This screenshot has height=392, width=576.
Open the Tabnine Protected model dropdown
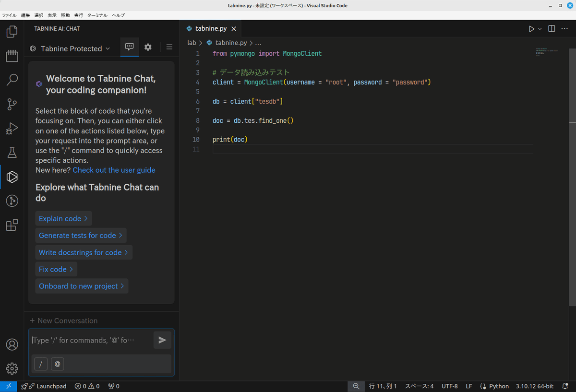[70, 48]
